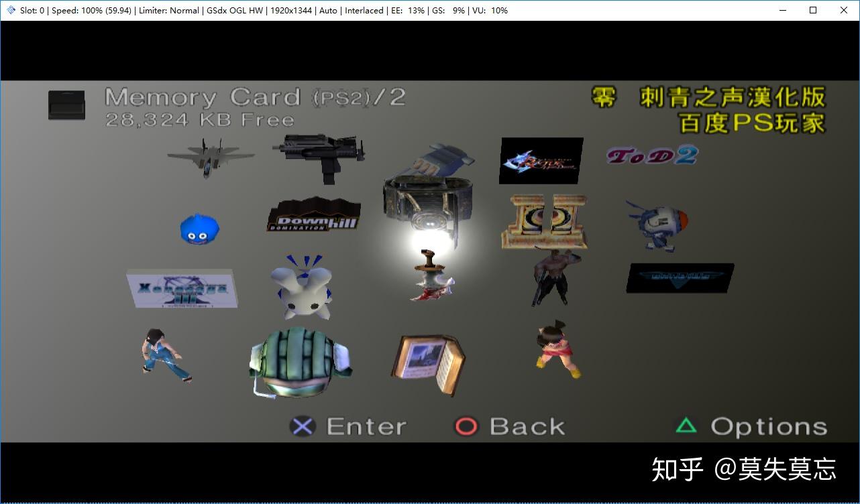Viewport: 860px width, 504px height.
Task: Open the book-shaped save icon
Action: click(x=428, y=362)
